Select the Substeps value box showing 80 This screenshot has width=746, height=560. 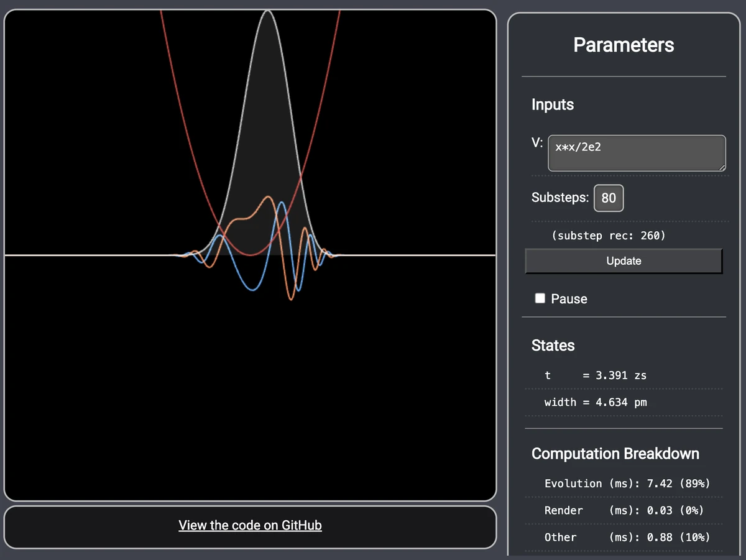(608, 198)
